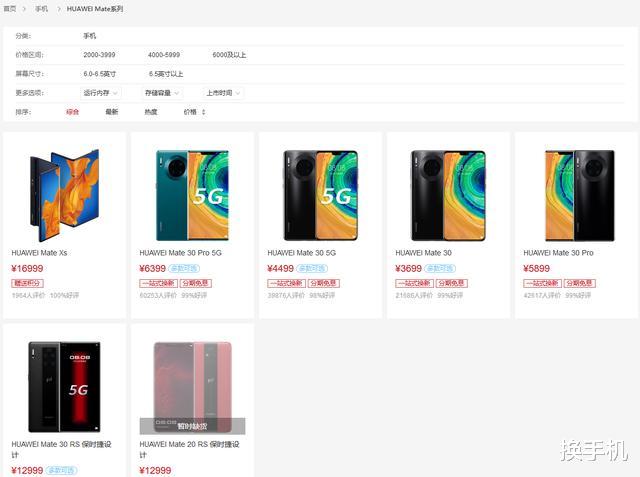Image resolution: width=640 pixels, height=477 pixels.
Task: Click 分期免息 tag under ¥5899
Action: (x=580, y=283)
